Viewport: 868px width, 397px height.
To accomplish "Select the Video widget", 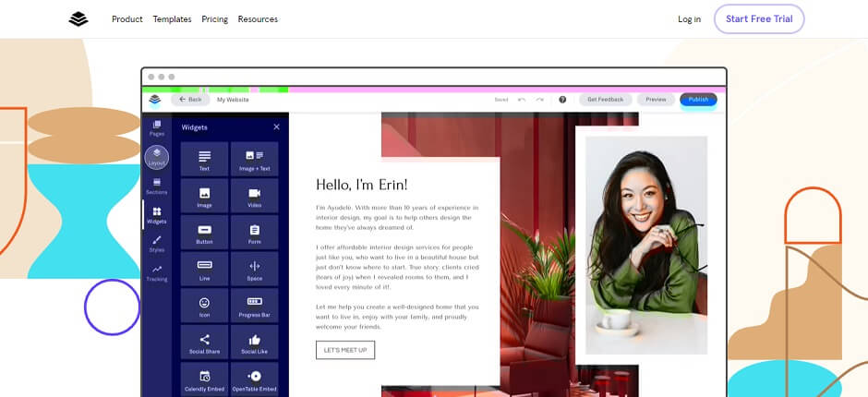I will click(x=255, y=196).
